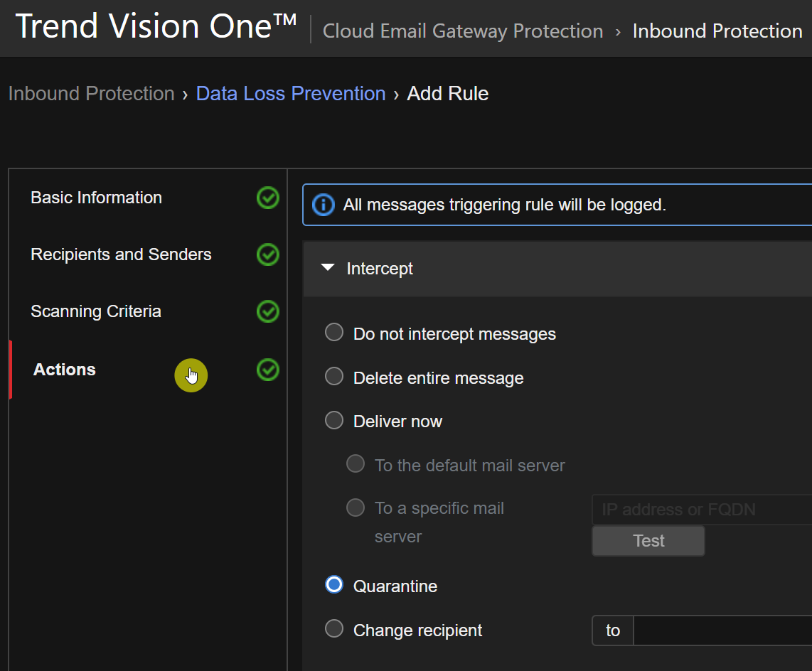This screenshot has height=671, width=812.
Task: Open the Data Loss Prevention breadcrumb link
Action: 291,94
